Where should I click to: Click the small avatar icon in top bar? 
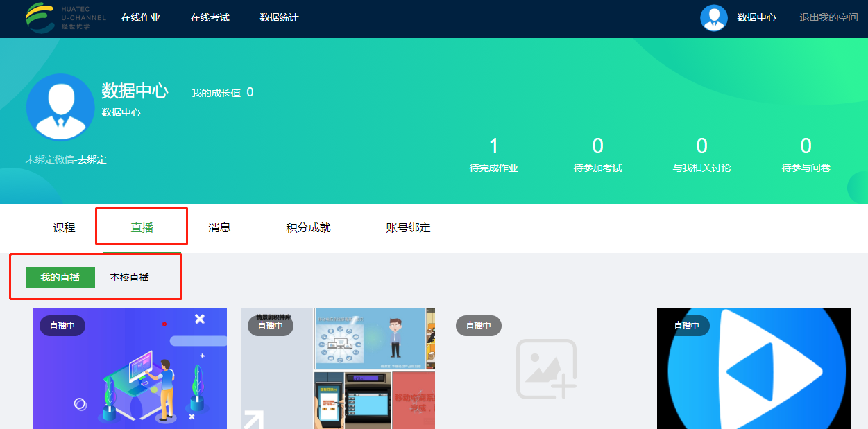tap(713, 18)
